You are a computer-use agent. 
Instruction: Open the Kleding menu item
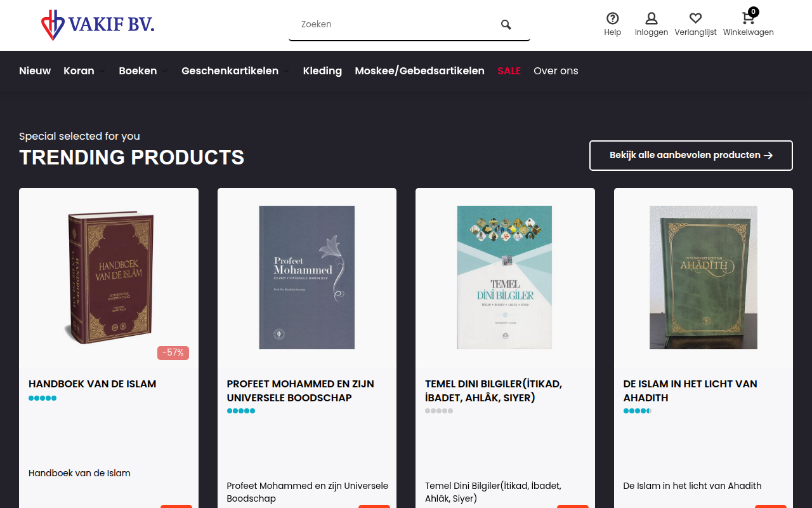point(322,71)
